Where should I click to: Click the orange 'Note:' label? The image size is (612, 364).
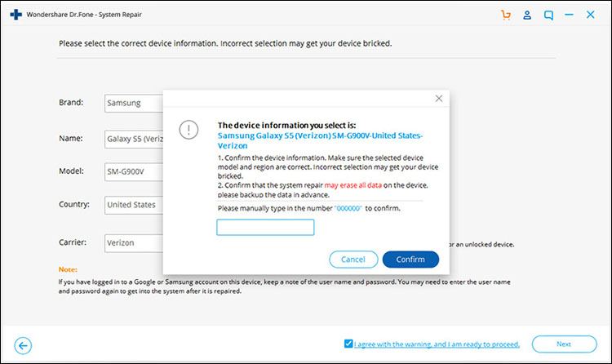pos(68,269)
